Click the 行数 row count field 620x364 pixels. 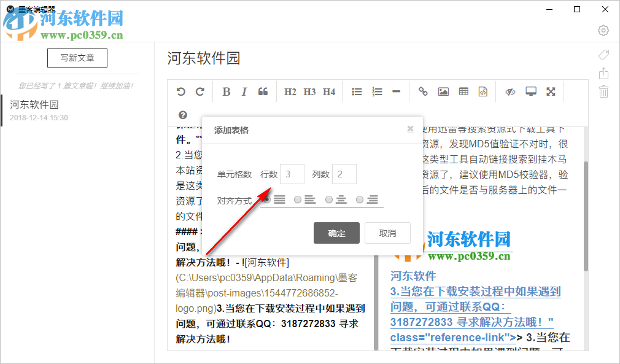(x=292, y=174)
